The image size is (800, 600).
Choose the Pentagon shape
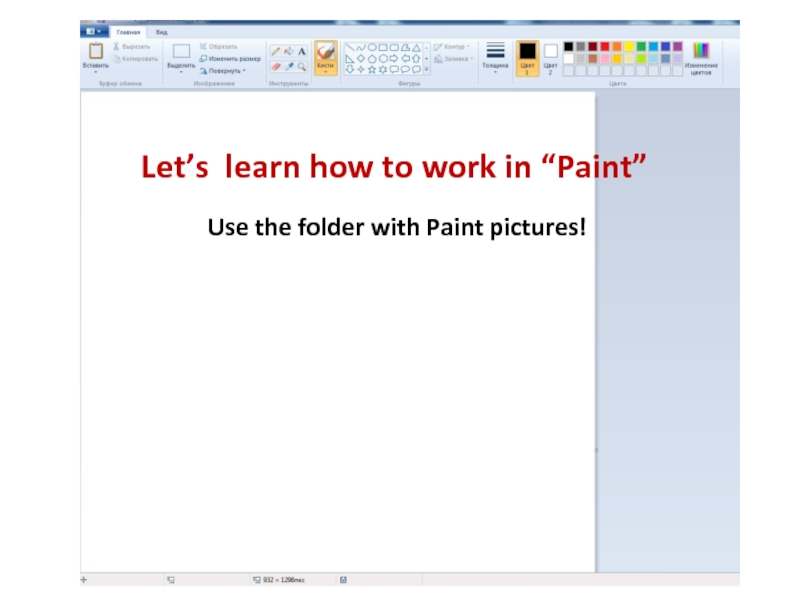[372, 59]
